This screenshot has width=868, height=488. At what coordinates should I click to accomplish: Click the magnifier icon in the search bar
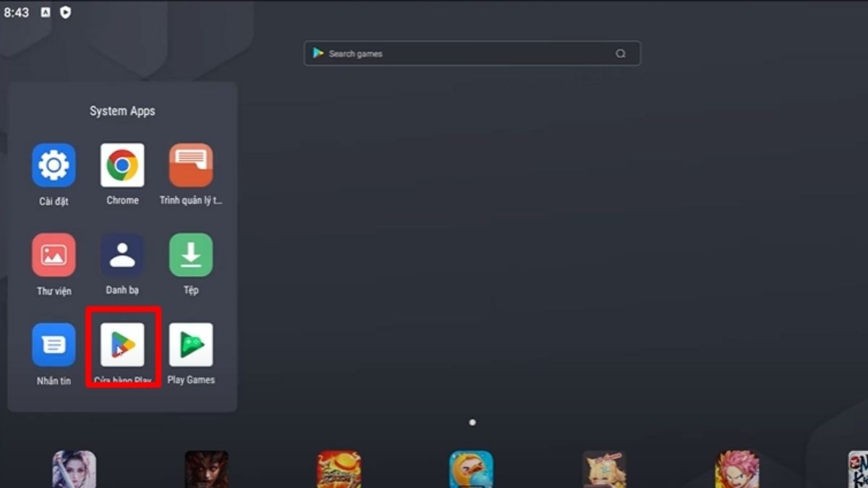click(621, 53)
